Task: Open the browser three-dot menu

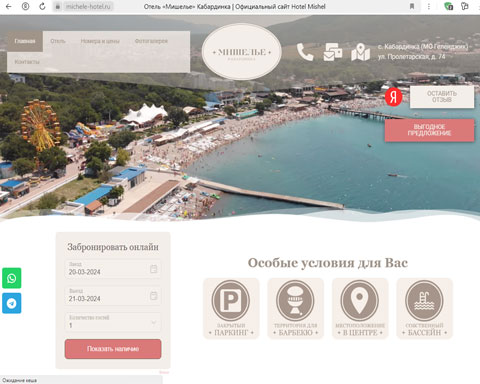Action: point(429,6)
